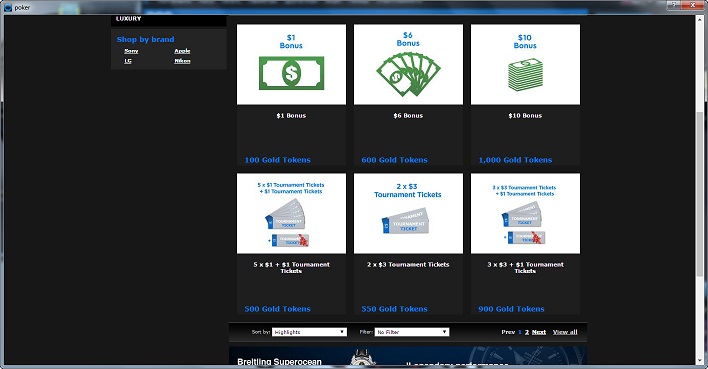708x369 pixels.
Task: Open the Breitling Superocean banner
Action: click(408, 356)
